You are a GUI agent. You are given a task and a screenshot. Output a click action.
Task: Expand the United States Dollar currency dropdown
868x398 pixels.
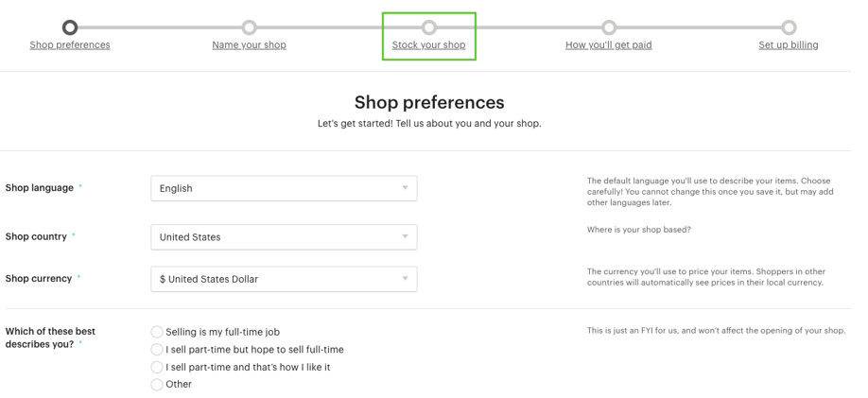(x=284, y=279)
